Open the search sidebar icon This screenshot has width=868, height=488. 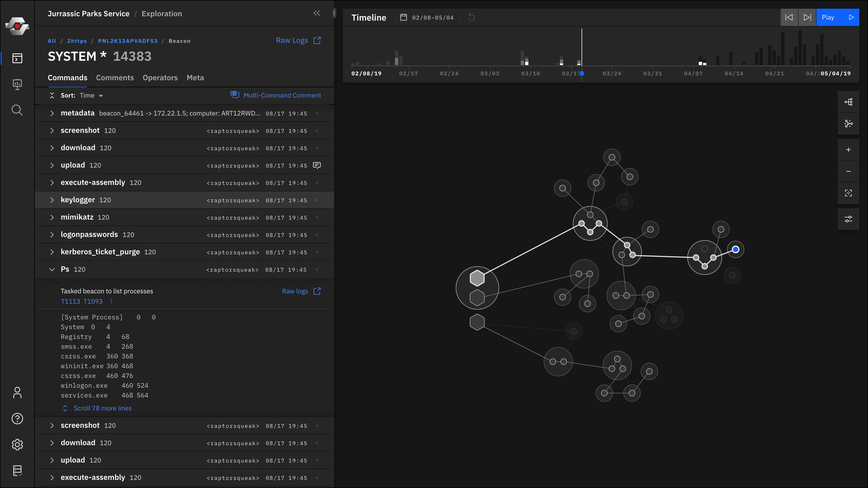[17, 110]
